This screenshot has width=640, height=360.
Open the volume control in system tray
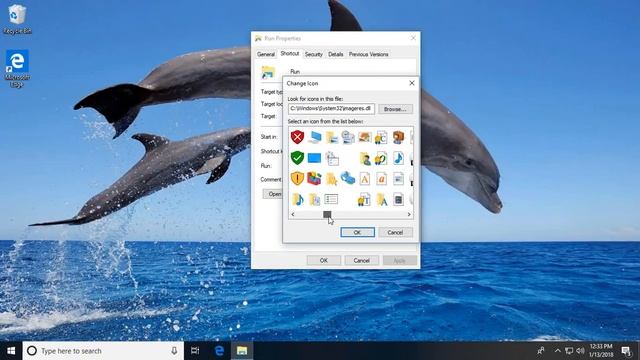tap(580, 351)
